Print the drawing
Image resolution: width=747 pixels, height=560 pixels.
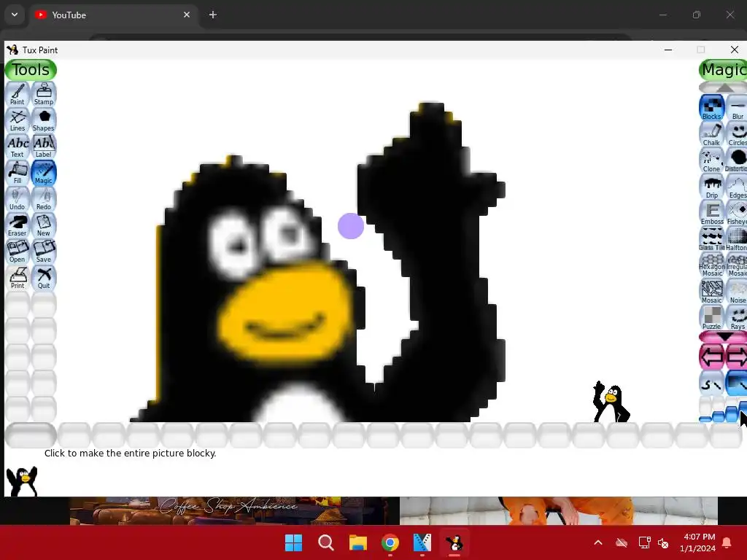pos(18,278)
